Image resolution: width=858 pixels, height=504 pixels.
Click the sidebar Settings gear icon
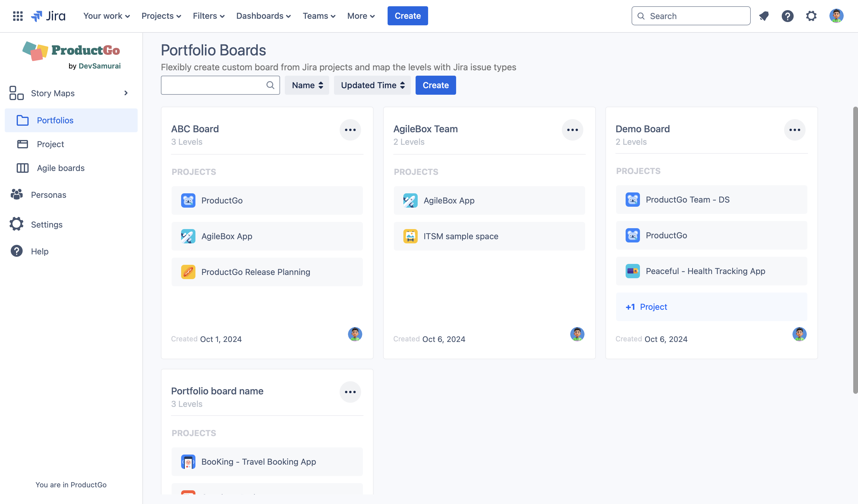tap(16, 224)
